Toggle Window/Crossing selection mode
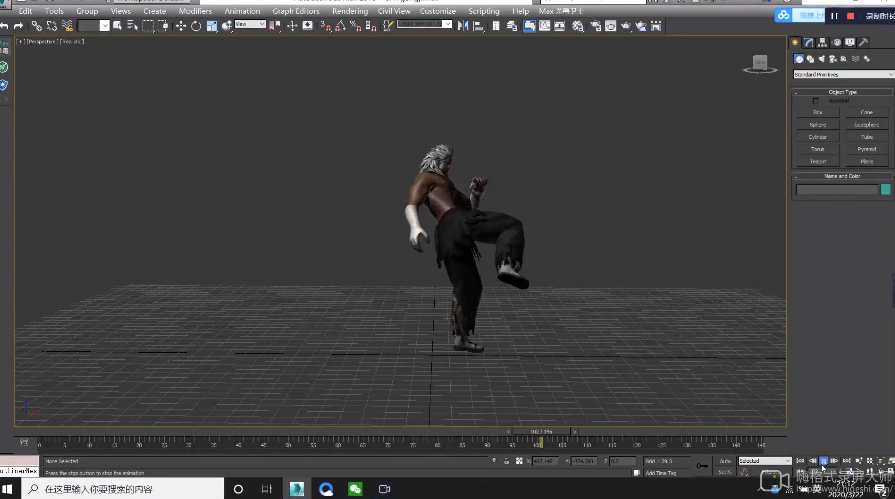This screenshot has width=895, height=499. (x=163, y=26)
